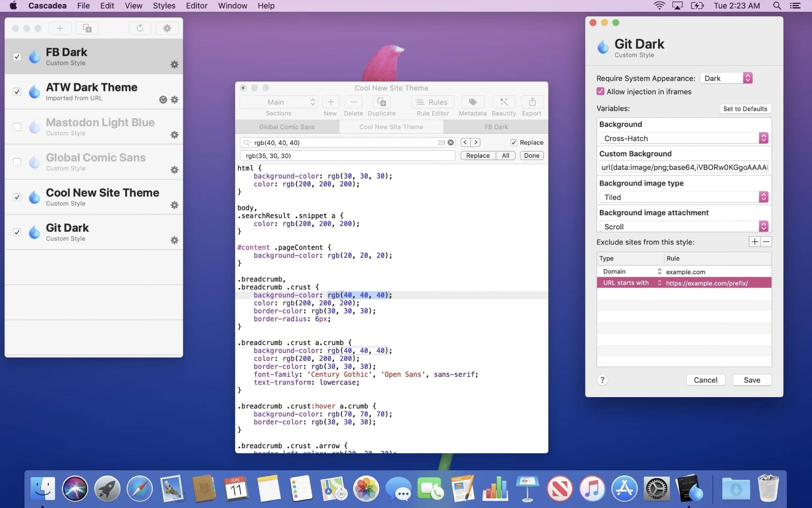
Task: Uncheck Allow injection in iframes
Action: 600,91
